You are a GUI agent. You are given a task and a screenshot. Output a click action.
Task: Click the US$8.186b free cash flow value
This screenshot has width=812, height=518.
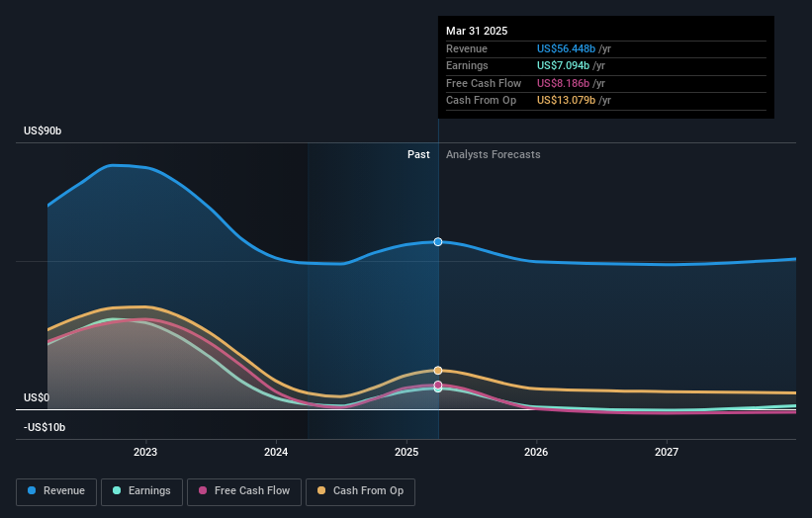563,83
